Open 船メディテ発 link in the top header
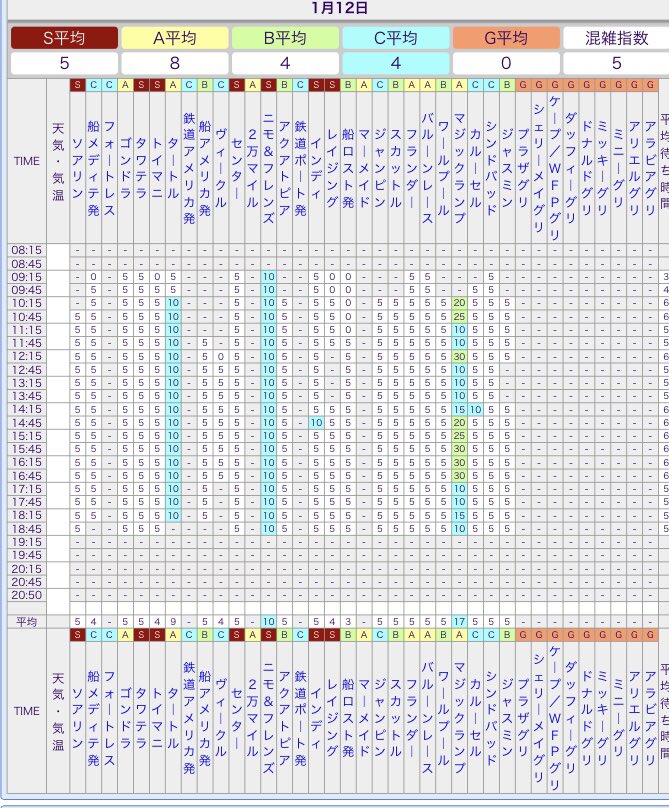The image size is (669, 808). [93, 168]
